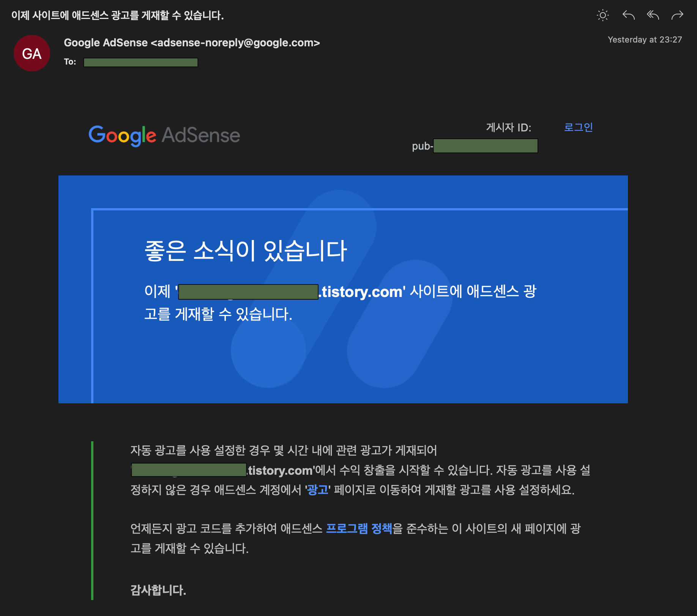The image size is (697, 616).
Task: Click the Google AdSense logo
Action: [164, 136]
